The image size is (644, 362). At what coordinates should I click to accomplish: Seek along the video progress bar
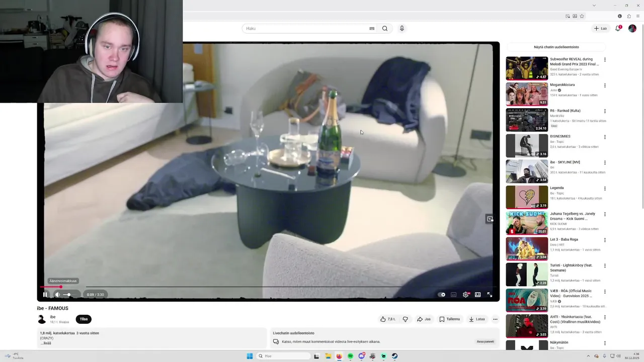[x=268, y=287]
